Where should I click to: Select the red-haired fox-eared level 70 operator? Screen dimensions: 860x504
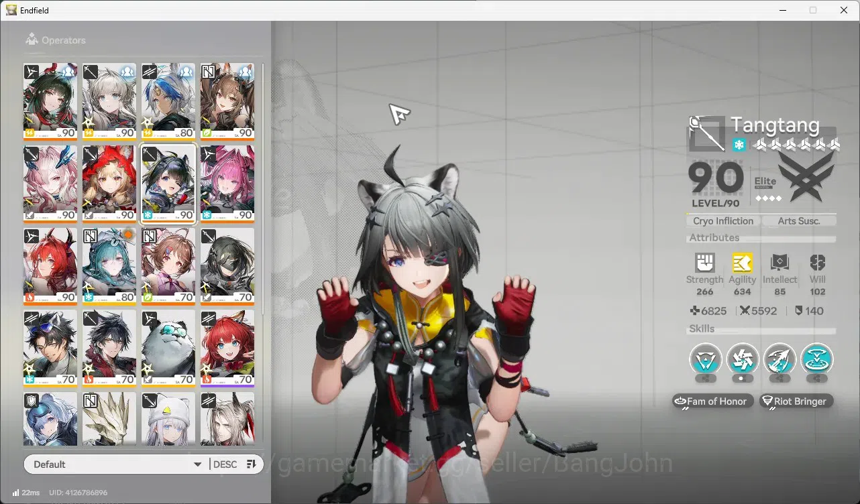(227, 349)
